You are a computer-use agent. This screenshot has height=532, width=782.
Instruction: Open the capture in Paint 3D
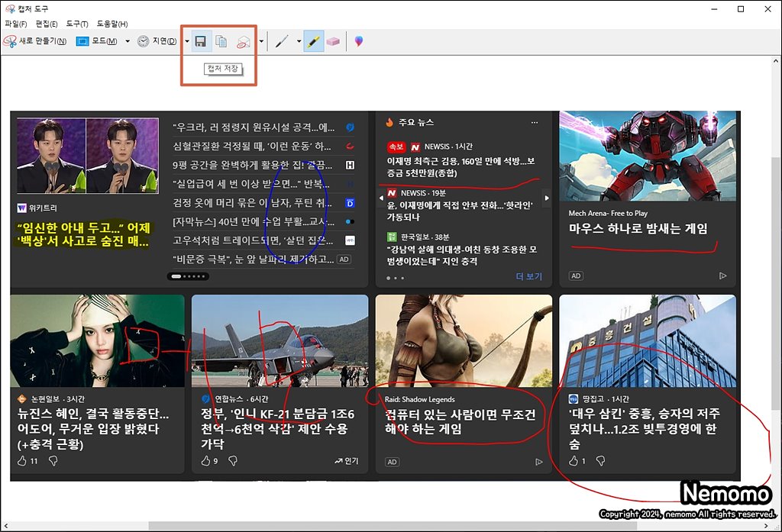[x=359, y=41]
